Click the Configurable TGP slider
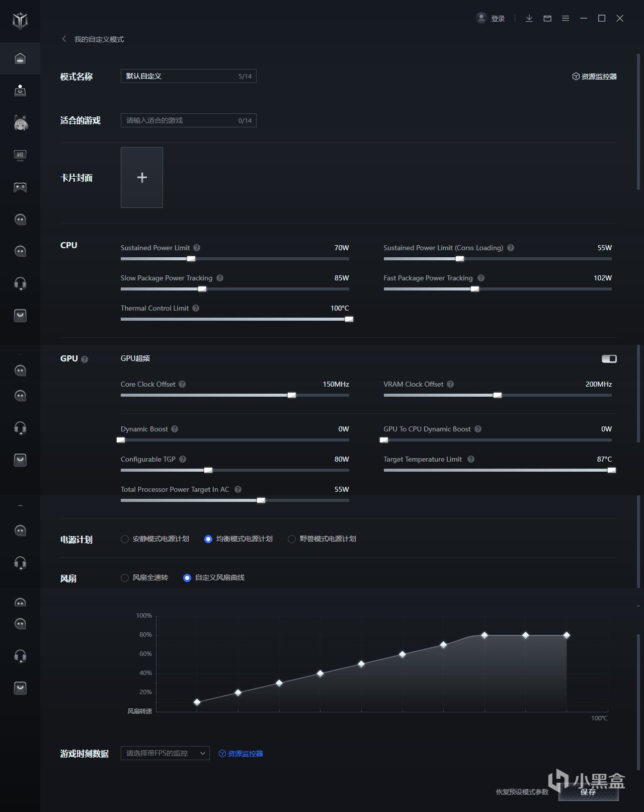 click(235, 470)
